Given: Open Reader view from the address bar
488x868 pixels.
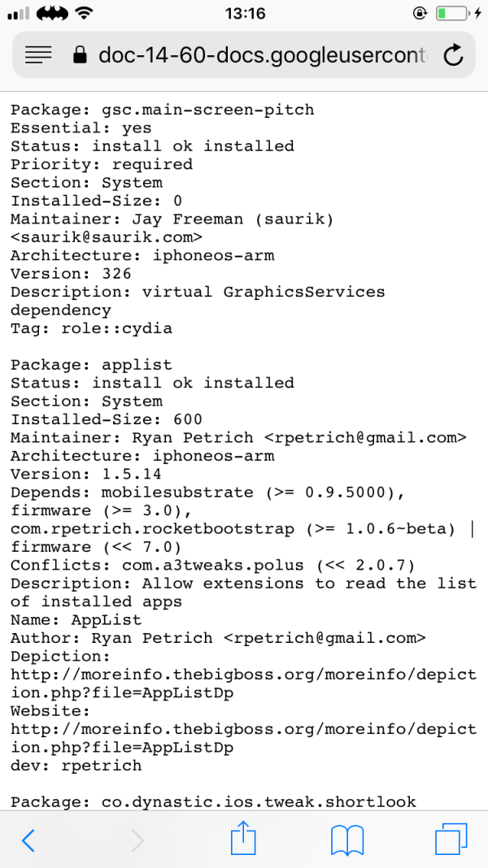Looking at the screenshot, I should (38, 54).
